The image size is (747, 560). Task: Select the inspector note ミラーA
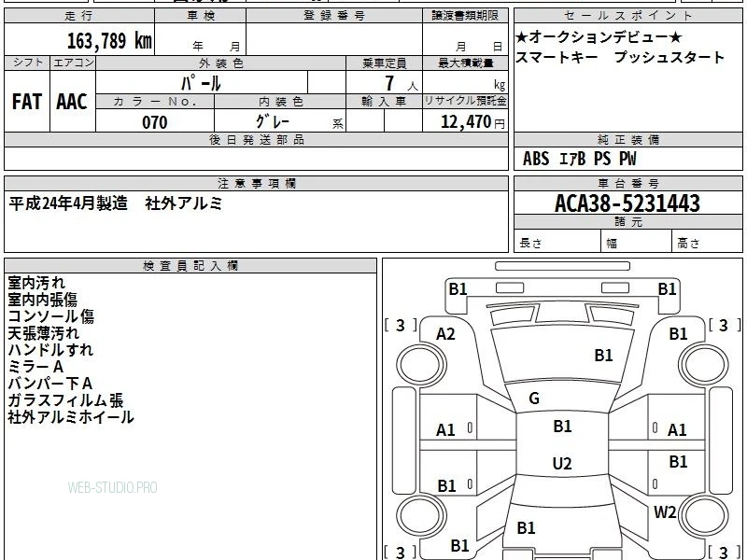point(35,367)
